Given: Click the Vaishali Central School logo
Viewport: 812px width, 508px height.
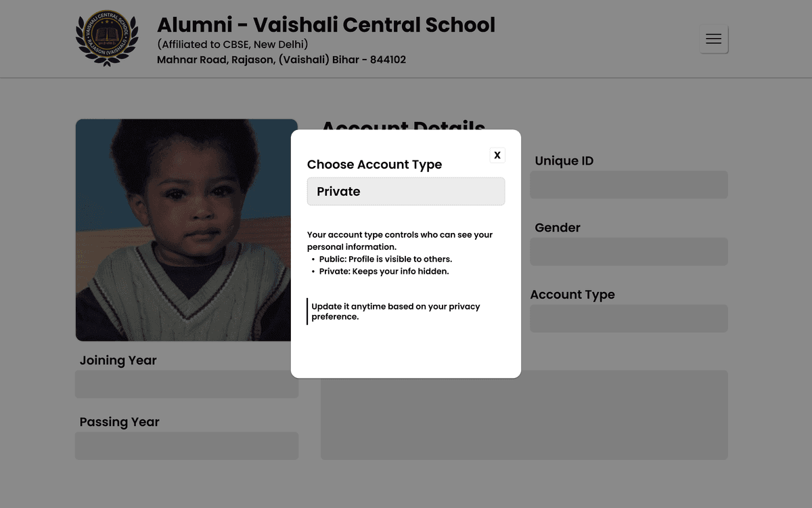Looking at the screenshot, I should click(107, 39).
